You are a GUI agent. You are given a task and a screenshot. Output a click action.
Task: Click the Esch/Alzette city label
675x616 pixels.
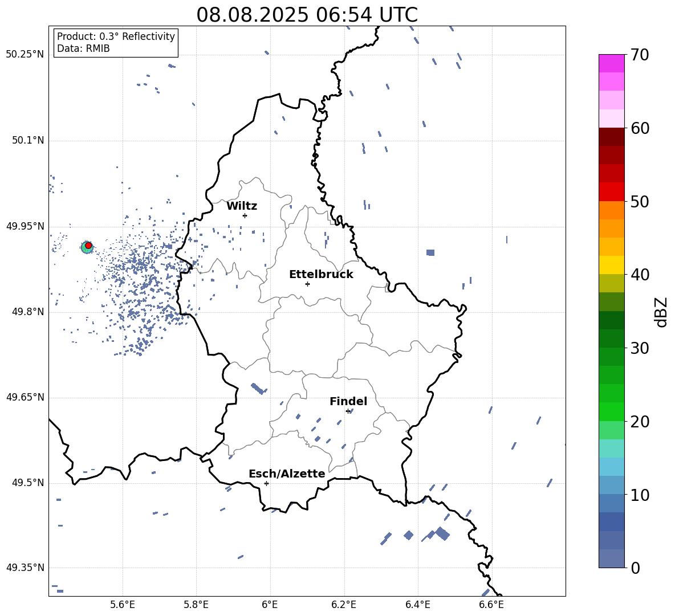pyautogui.click(x=287, y=474)
